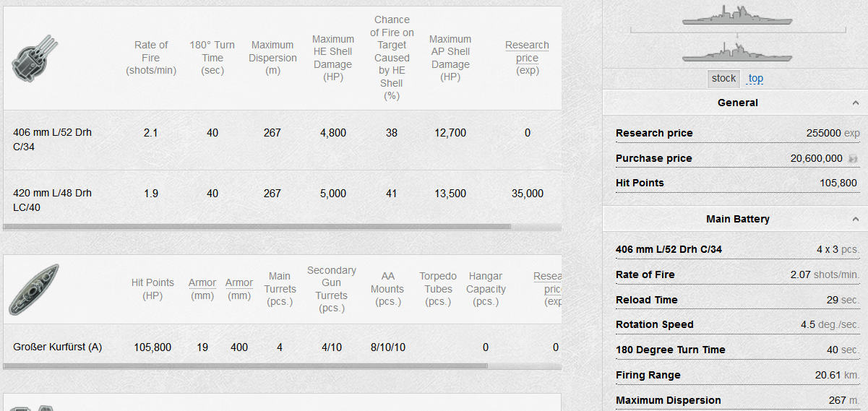868x411 pixels.
Task: Click the horizontal scrollbar under the hull table
Action: tap(246, 366)
